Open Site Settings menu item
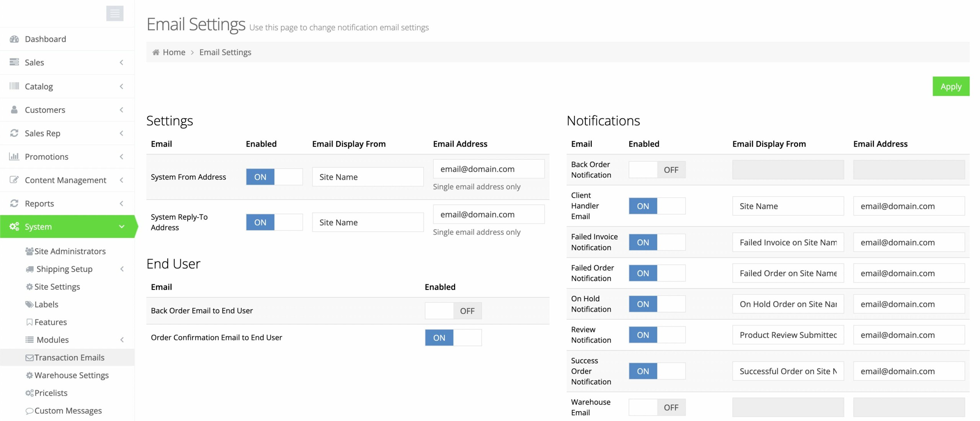The height and width of the screenshot is (421, 980). click(57, 287)
